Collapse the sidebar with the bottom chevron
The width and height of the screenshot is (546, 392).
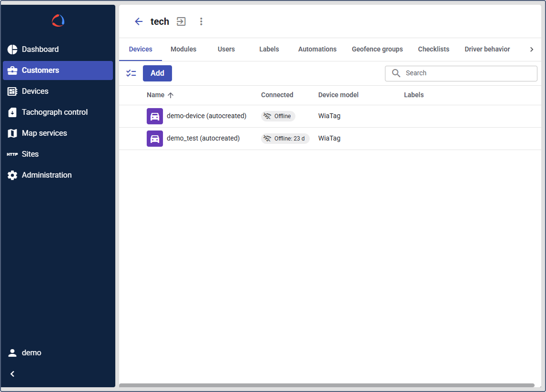click(x=13, y=374)
